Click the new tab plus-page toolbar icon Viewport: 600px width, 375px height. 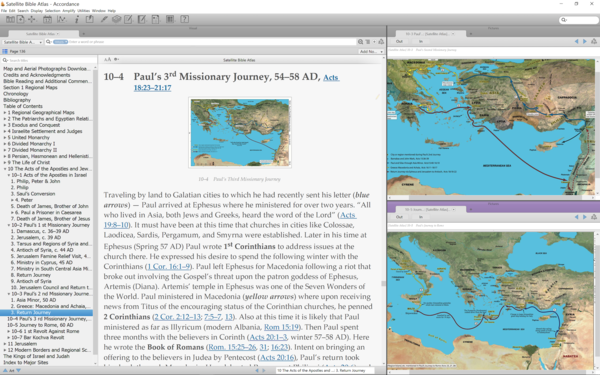[21, 19]
